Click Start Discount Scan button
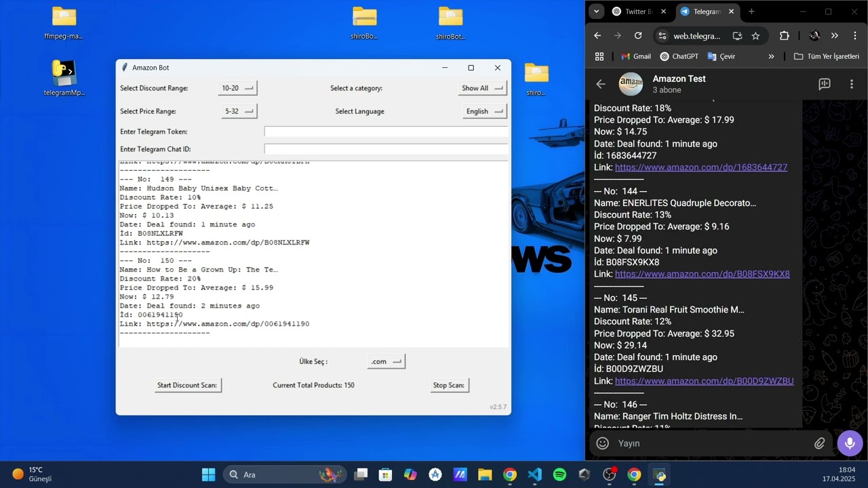The image size is (868, 488). click(188, 385)
